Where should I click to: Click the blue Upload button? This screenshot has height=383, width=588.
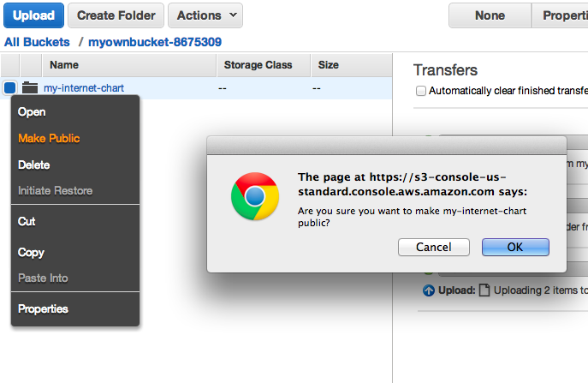pyautogui.click(x=33, y=15)
